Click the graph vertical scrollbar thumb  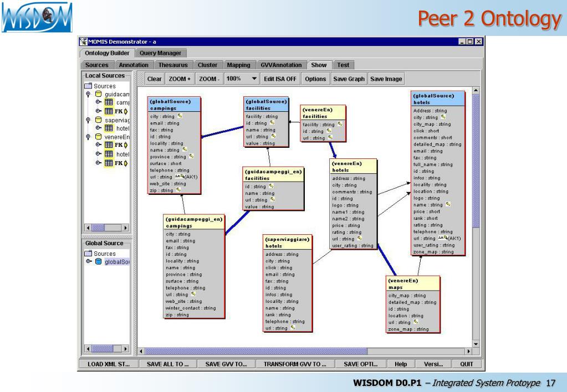click(x=476, y=161)
